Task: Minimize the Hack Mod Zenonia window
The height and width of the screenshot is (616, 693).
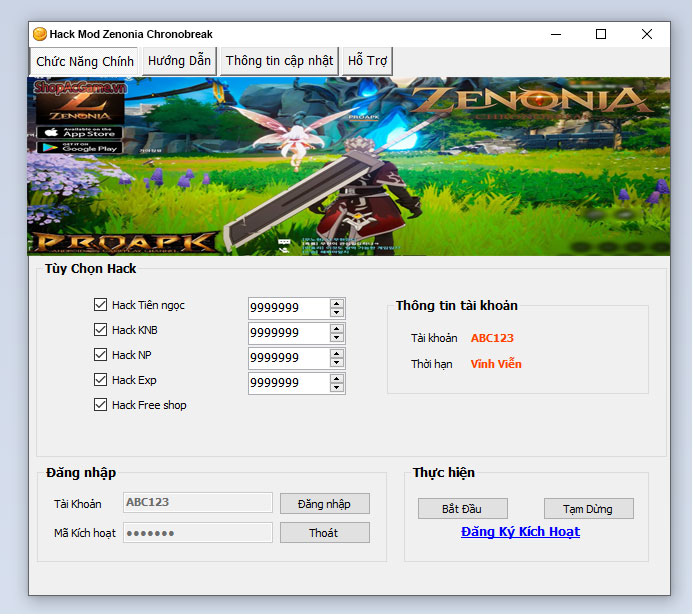Action: pyautogui.click(x=556, y=34)
